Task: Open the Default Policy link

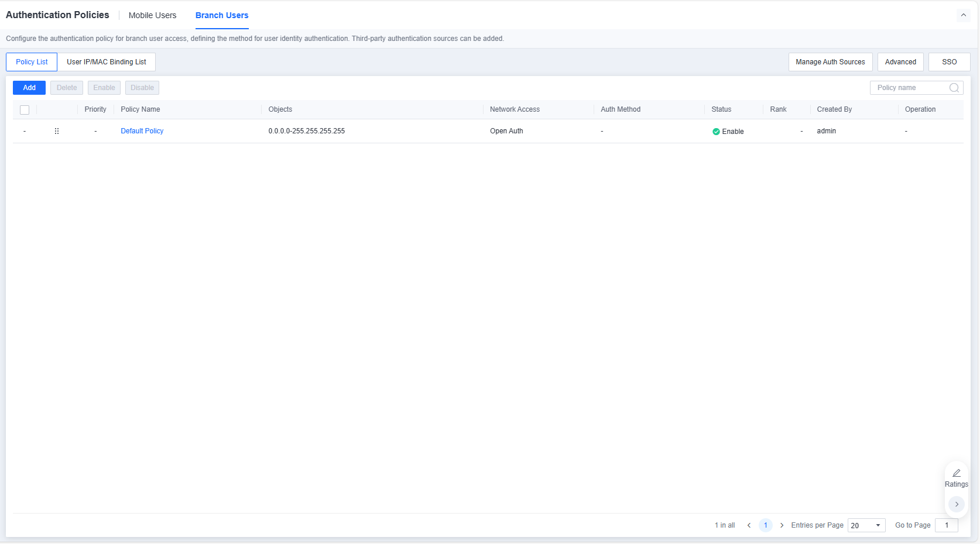Action: 142,131
